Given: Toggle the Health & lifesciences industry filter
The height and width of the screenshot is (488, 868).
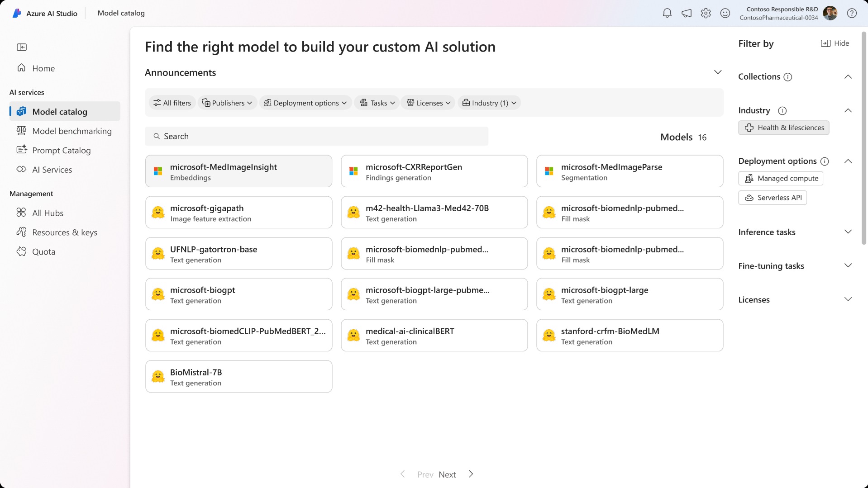Looking at the screenshot, I should click(x=784, y=127).
